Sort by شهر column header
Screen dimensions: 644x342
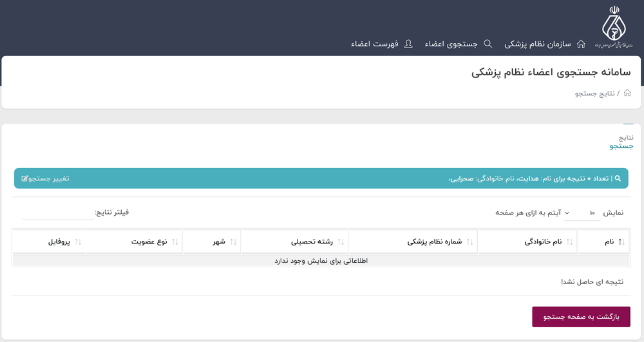coord(219,242)
